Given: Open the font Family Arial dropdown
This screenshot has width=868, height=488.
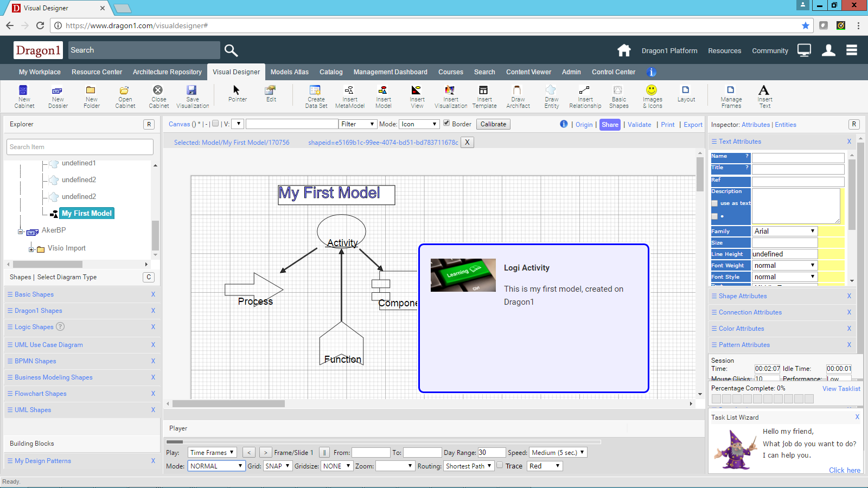Looking at the screenshot, I should (x=784, y=231).
